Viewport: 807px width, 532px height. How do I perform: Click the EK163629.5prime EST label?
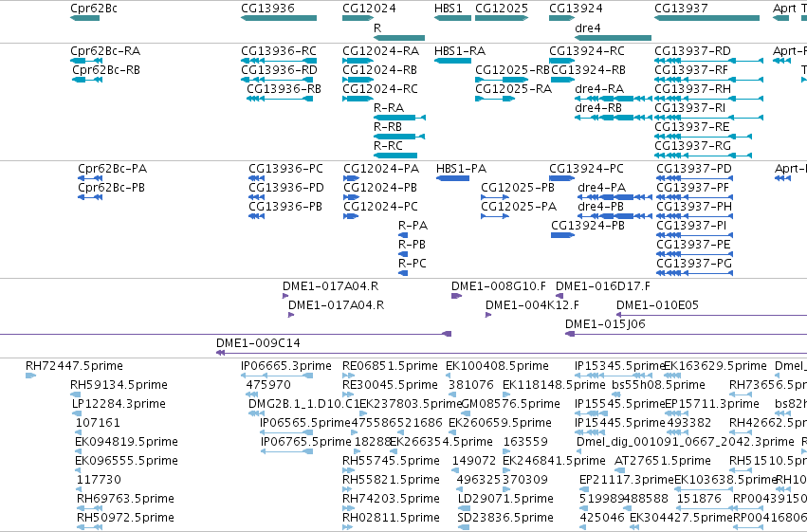point(715,366)
